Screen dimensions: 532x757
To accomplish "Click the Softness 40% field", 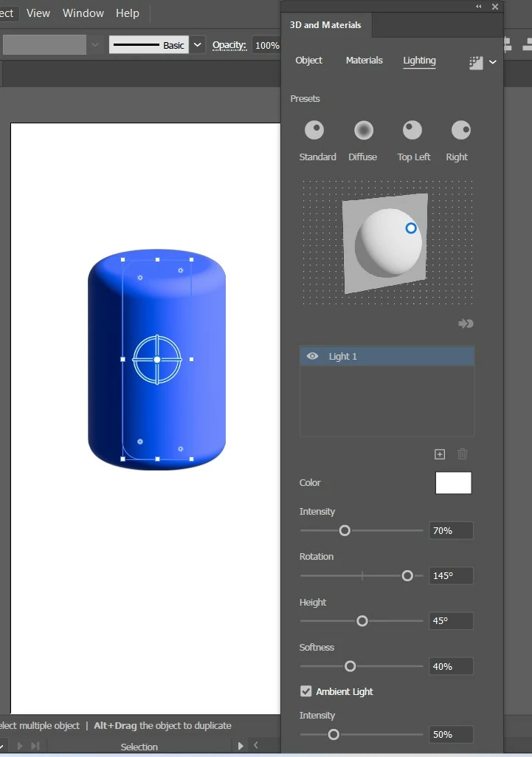I will tap(451, 666).
